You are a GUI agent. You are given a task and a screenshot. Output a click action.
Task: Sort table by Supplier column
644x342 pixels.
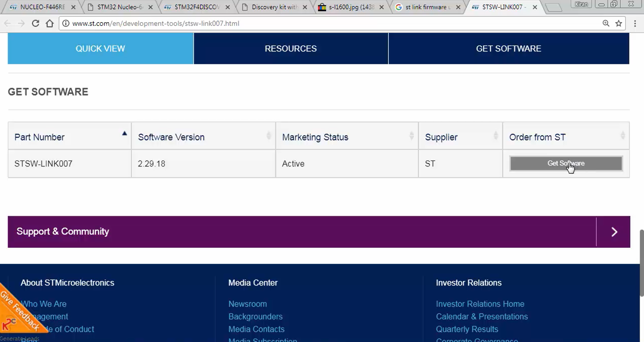coord(460,136)
